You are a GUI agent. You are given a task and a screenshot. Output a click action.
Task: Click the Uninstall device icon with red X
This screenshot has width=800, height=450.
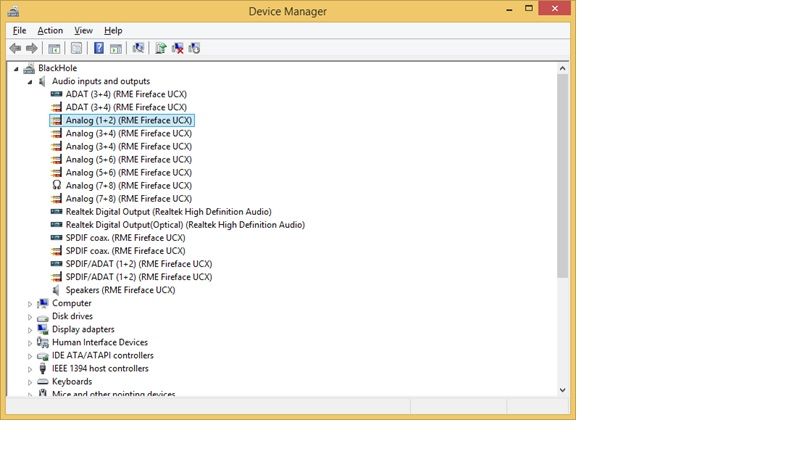pos(177,48)
